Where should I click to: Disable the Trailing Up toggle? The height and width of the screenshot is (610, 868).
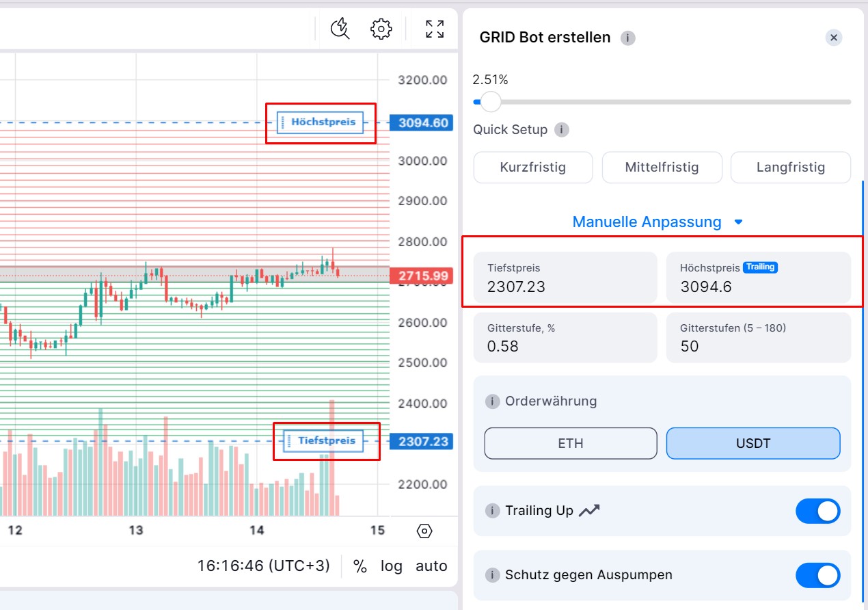(x=817, y=511)
